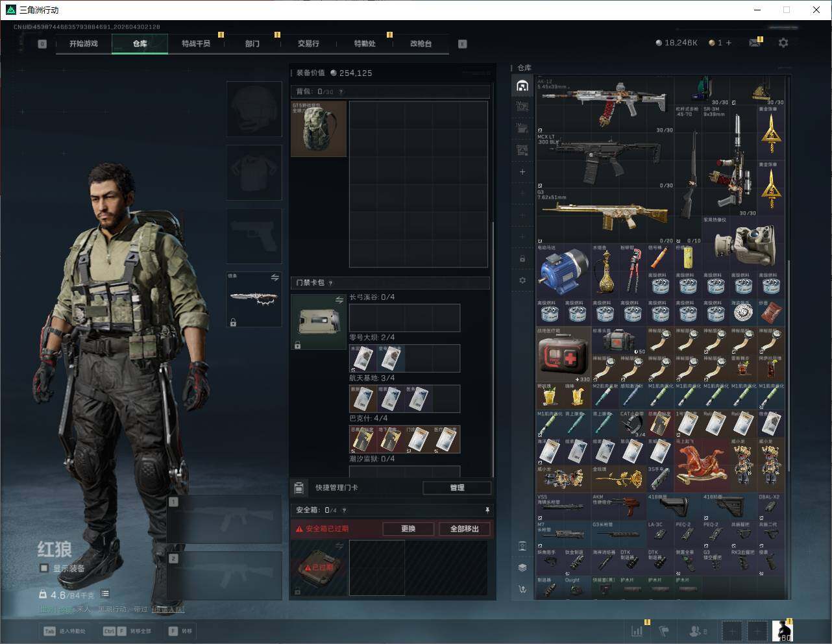The image size is (832, 644).
Task: Select the MCX LT rifle
Action: click(x=605, y=161)
